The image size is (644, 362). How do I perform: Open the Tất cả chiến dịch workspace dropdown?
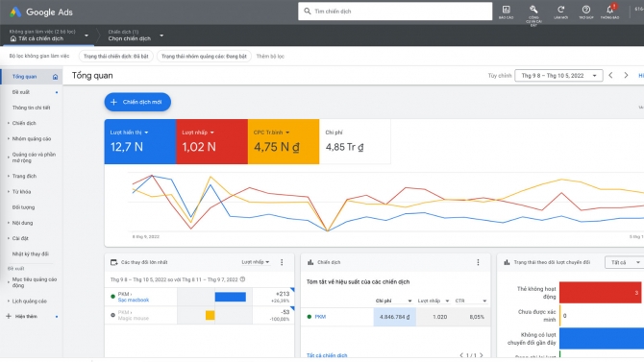click(87, 36)
